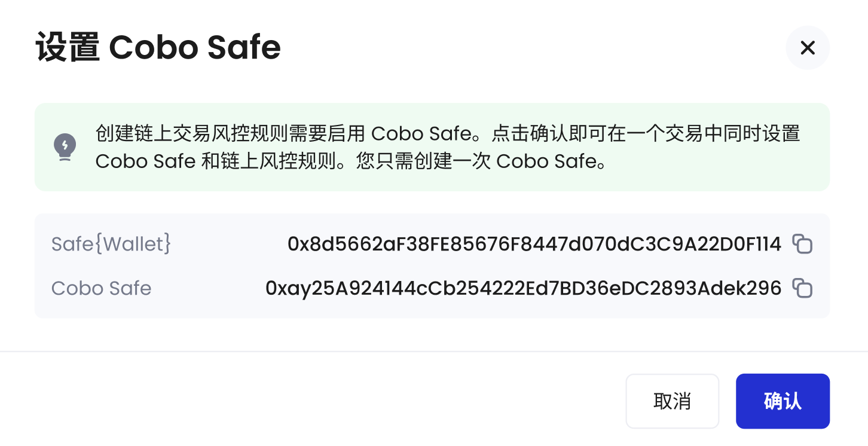Image resolution: width=868 pixels, height=446 pixels.
Task: Click the green info banner background
Action: [x=432, y=147]
